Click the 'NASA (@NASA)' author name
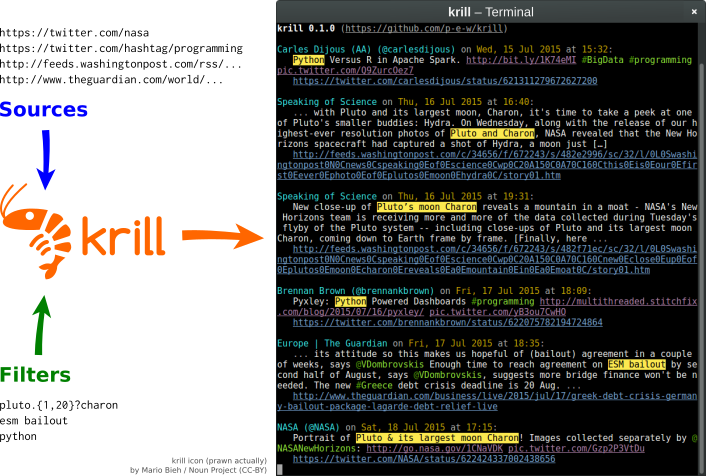The height and width of the screenshot is (476, 706). pos(308,427)
